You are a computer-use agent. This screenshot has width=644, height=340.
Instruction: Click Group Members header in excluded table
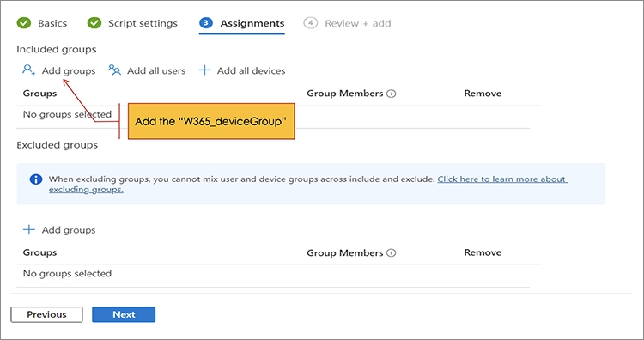tap(345, 253)
